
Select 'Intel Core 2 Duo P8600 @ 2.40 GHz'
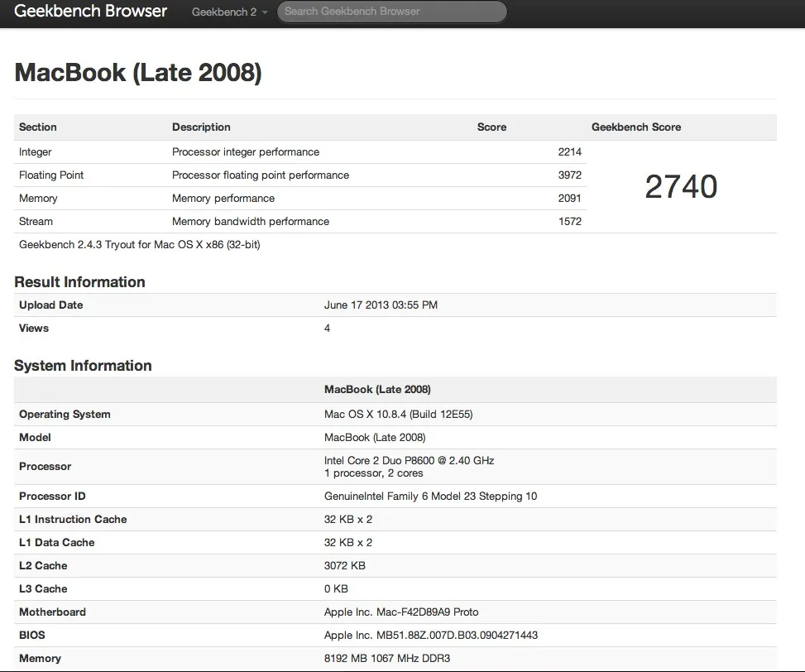pyautogui.click(x=410, y=460)
